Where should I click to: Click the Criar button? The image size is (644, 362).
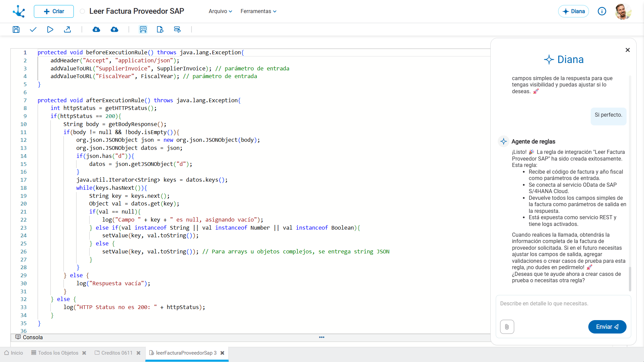[54, 11]
